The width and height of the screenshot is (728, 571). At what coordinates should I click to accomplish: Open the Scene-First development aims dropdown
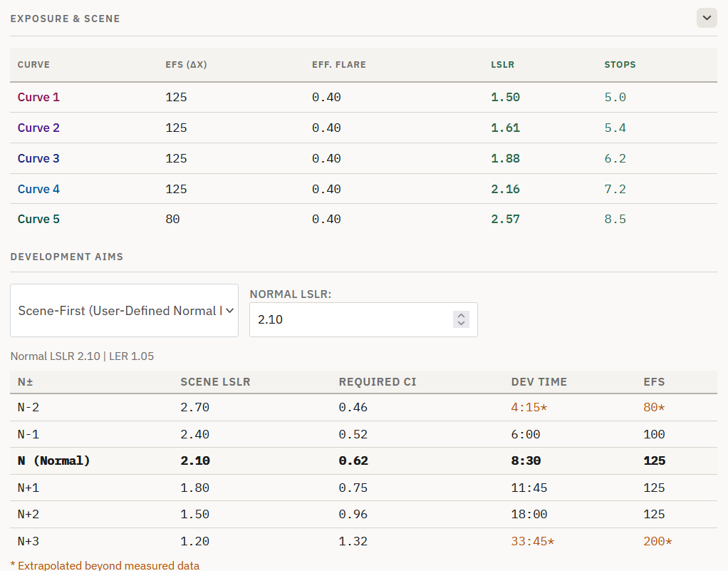[124, 311]
